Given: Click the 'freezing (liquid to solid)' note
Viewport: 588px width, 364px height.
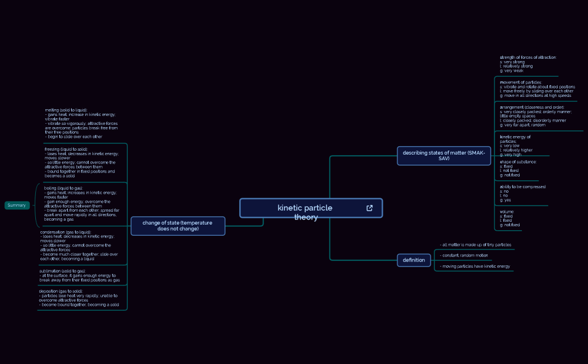Looking at the screenshot, I should pyautogui.click(x=81, y=162).
